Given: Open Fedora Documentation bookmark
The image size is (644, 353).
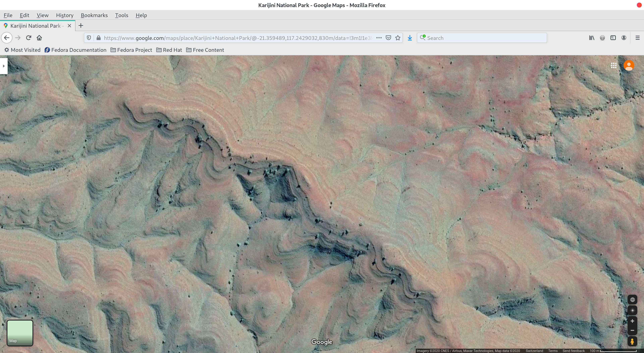Looking at the screenshot, I should pyautogui.click(x=75, y=50).
